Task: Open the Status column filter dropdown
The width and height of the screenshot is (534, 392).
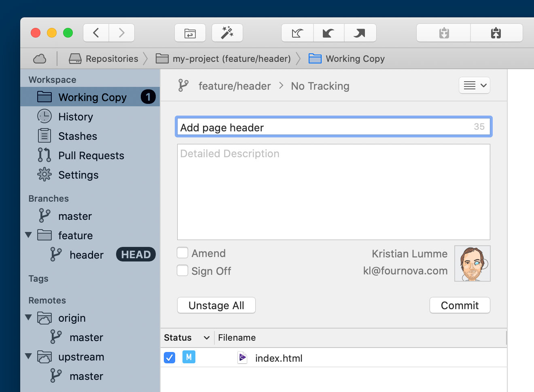Action: click(x=207, y=337)
